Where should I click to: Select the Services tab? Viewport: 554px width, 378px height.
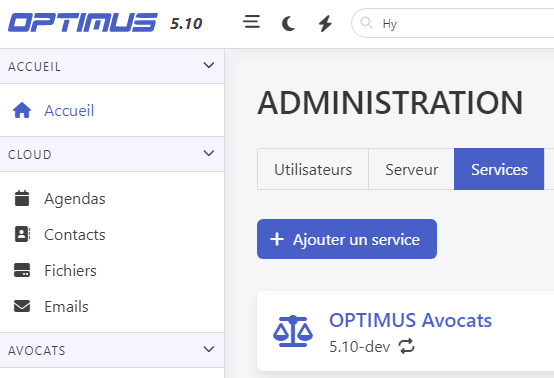[499, 169]
